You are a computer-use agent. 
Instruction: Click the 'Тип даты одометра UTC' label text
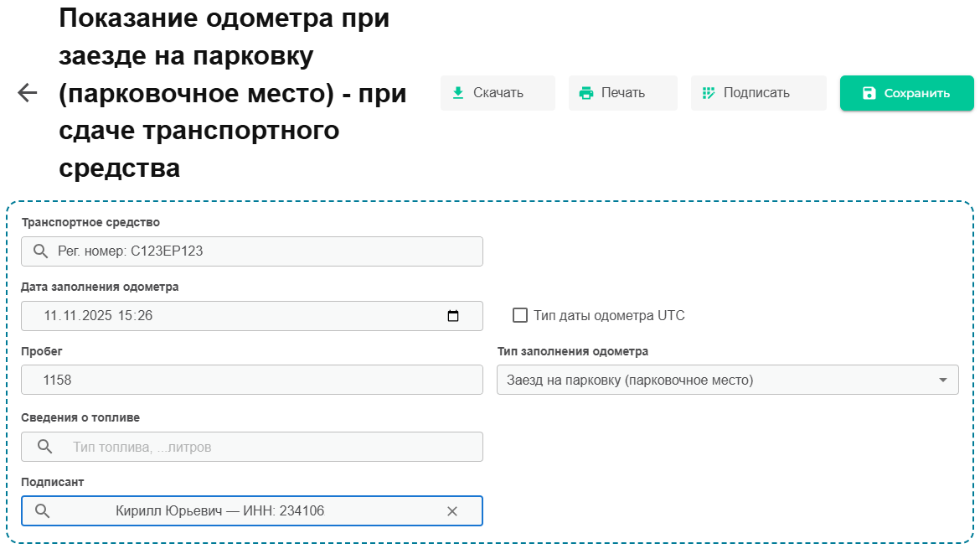coord(609,316)
